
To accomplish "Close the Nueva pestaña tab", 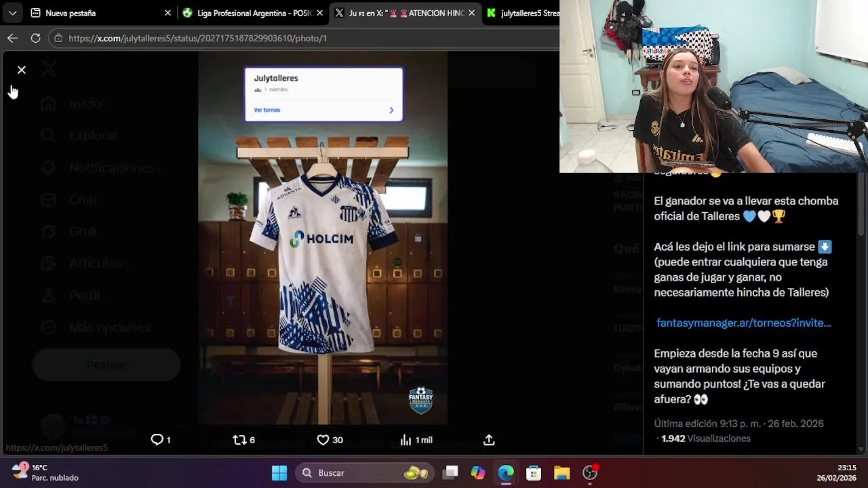I will [x=167, y=13].
